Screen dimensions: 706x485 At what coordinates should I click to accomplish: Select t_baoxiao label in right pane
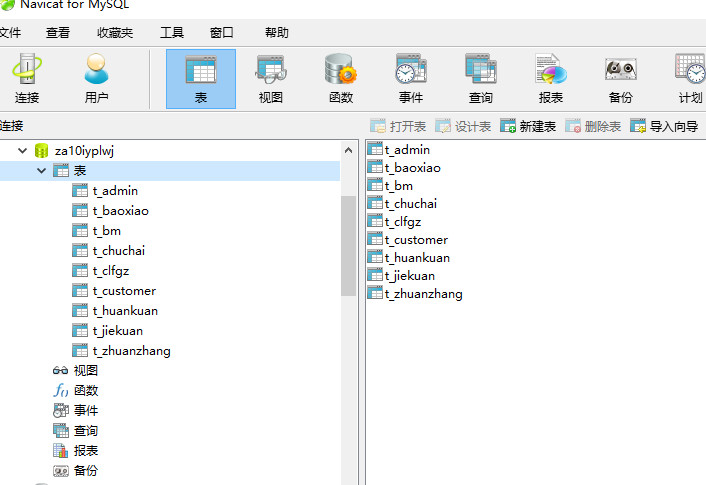tap(412, 168)
